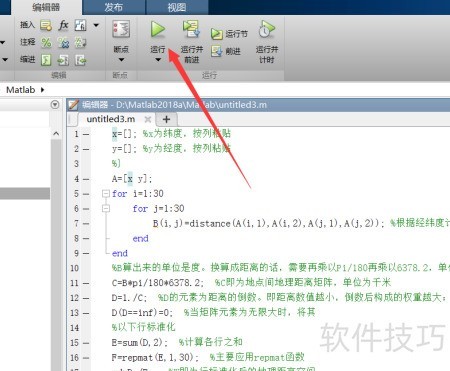
Task: Open the Breakpoints dropdown arrow
Action: [x=121, y=60]
